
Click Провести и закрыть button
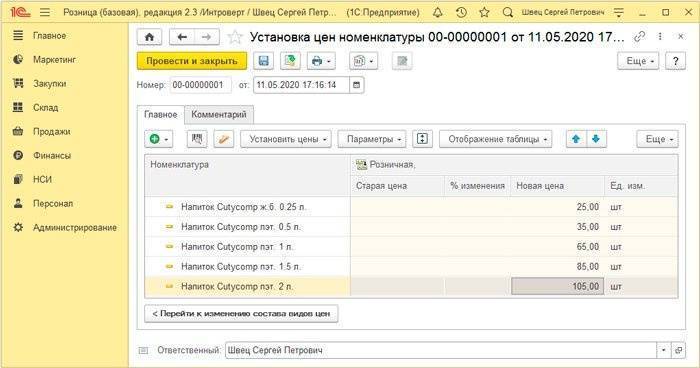192,61
